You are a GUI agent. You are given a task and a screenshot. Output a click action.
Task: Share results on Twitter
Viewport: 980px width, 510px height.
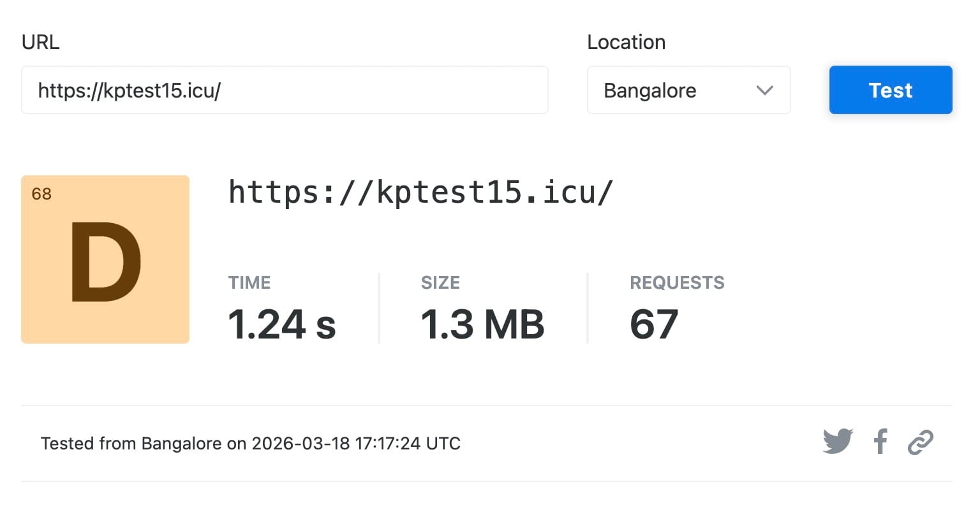pos(838,441)
